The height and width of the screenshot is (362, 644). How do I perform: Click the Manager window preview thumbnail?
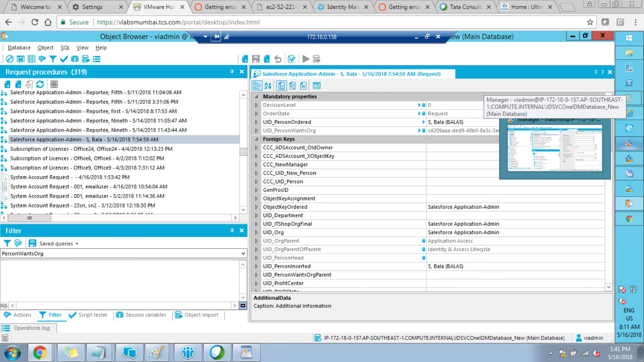555,148
